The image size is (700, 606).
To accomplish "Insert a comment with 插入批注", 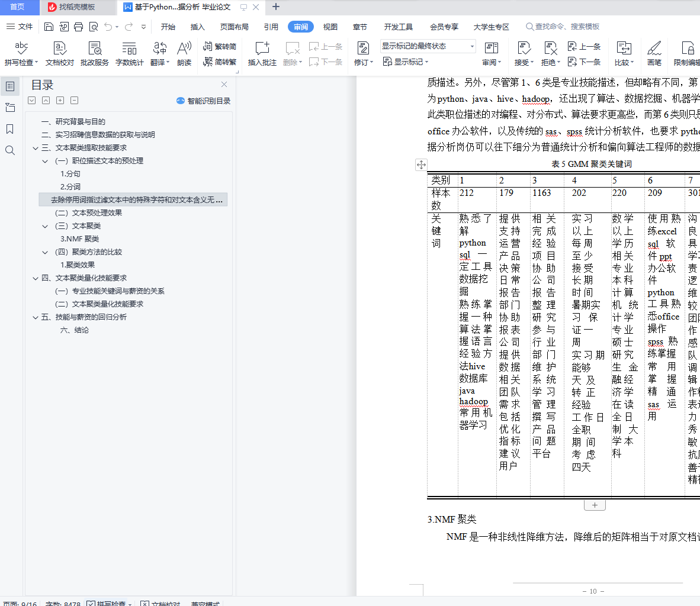I will (262, 53).
